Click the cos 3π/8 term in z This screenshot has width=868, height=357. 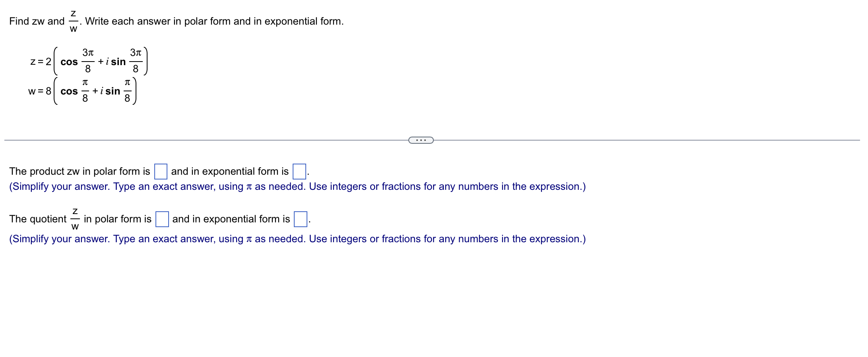click(x=78, y=62)
